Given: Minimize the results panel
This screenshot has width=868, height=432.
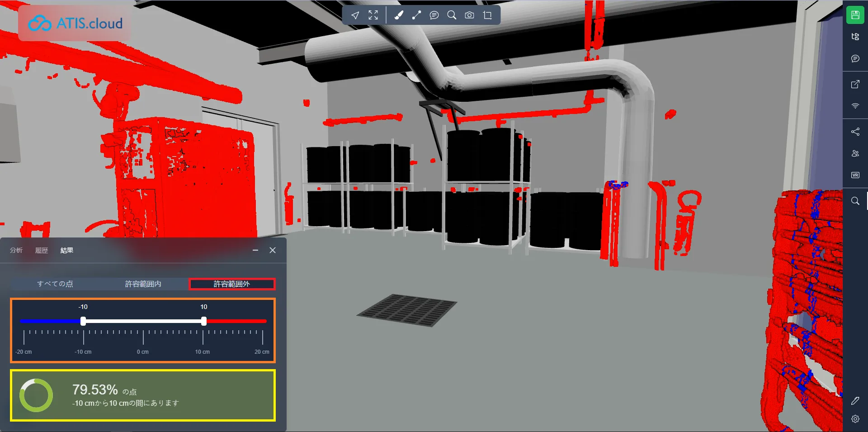Looking at the screenshot, I should click(255, 250).
